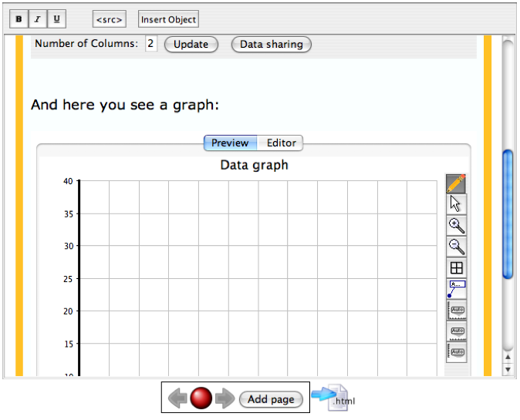Screen dimensions: 520x420
Task: Select the point annotation label tool
Action: (456, 289)
